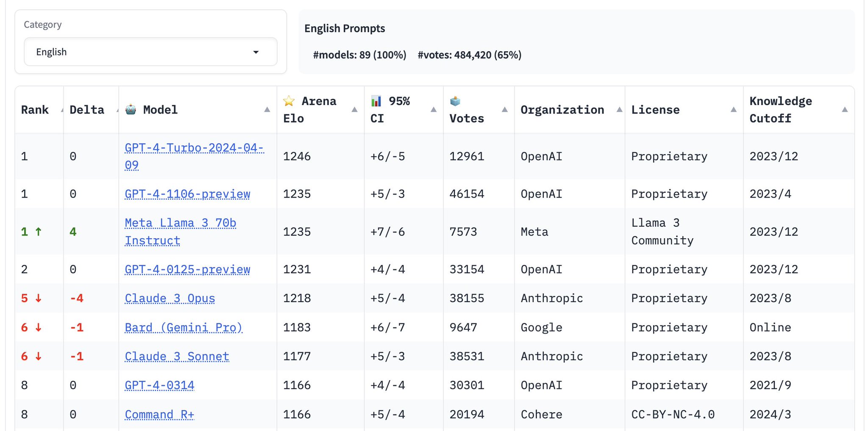Click the 2023/4 knowledge cutoff cell
868x431 pixels.
click(x=770, y=194)
